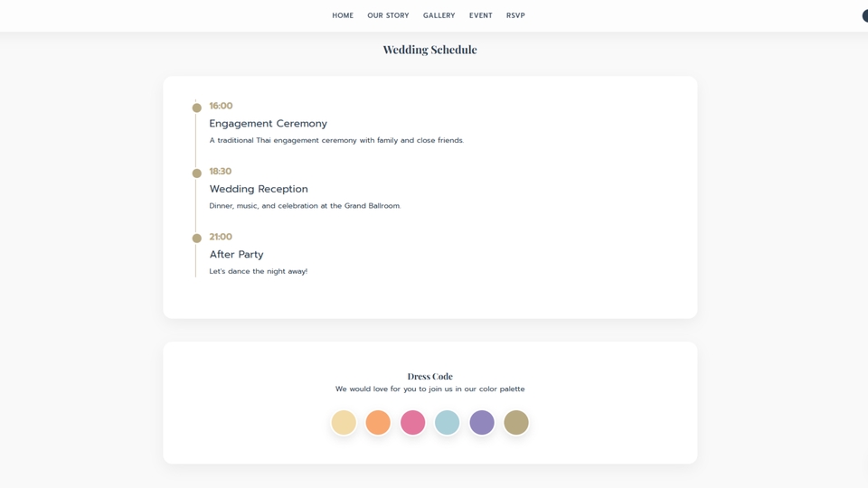
Task: Select Event in the top navigation
Action: click(480, 15)
